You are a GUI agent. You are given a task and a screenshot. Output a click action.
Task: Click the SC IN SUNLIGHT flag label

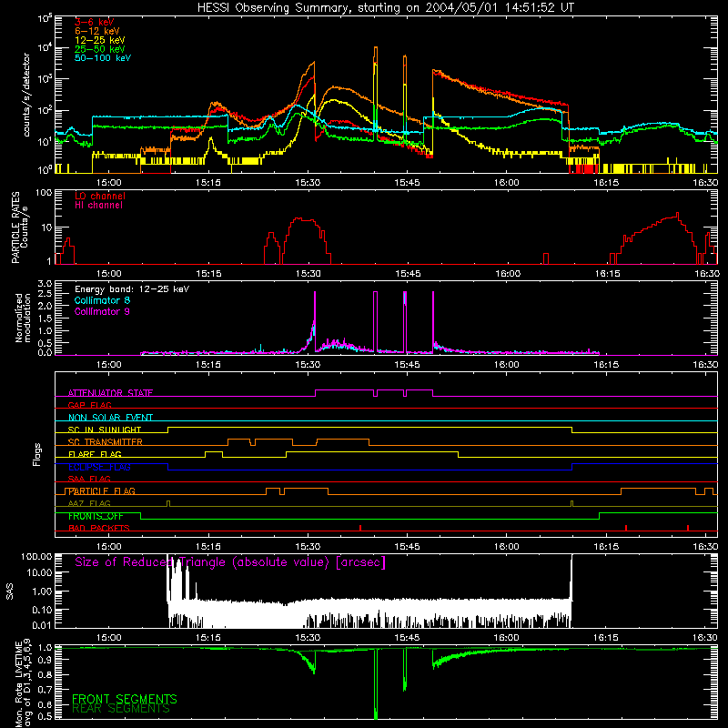[105, 430]
